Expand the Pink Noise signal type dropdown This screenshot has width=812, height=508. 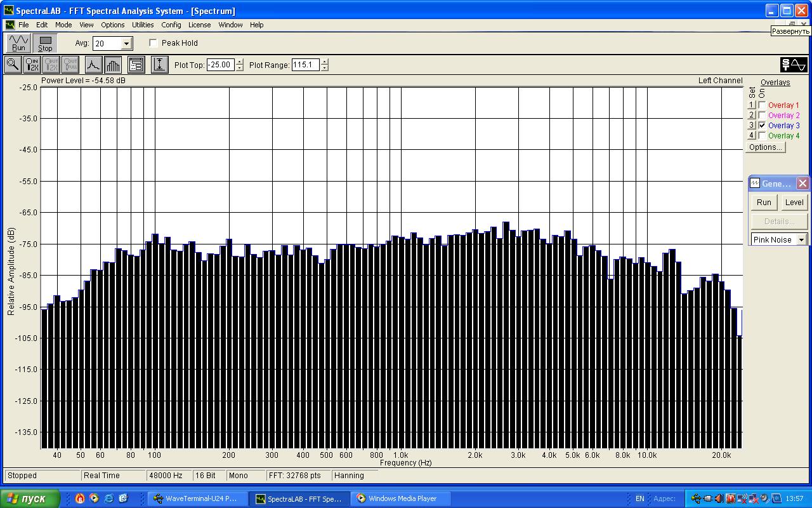click(801, 240)
